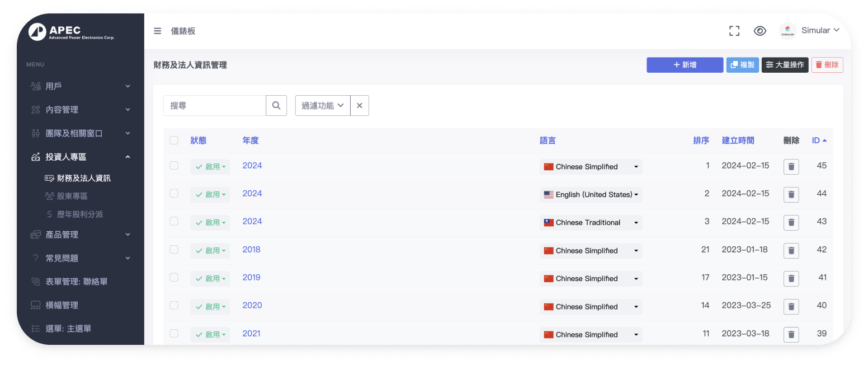Check the box for English 2024 row
Screen dimensions: 868x365
[174, 194]
